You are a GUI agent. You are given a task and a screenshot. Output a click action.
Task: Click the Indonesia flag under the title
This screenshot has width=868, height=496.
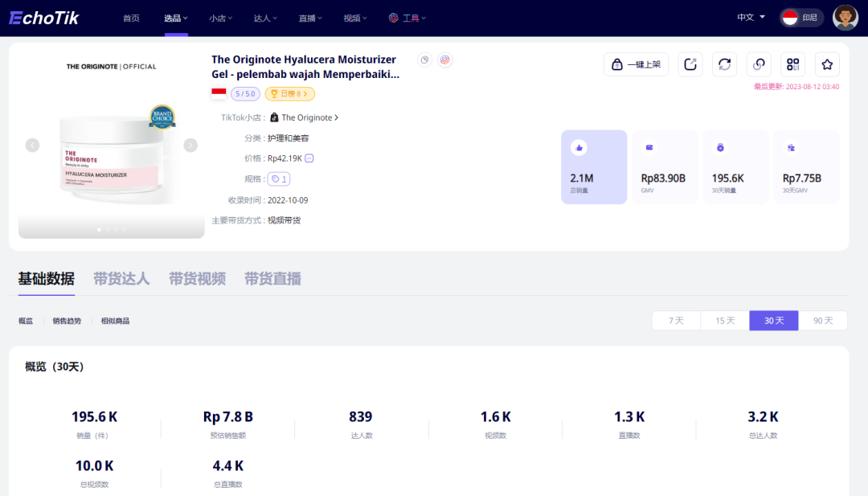[x=219, y=93]
